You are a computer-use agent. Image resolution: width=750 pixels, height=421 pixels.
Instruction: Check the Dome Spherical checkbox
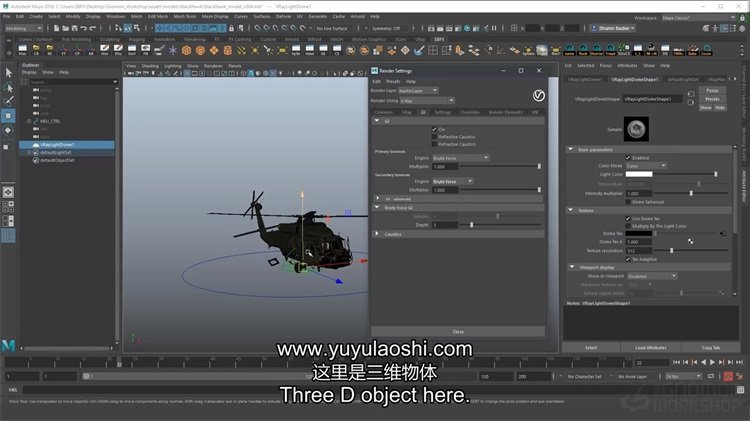coord(628,202)
